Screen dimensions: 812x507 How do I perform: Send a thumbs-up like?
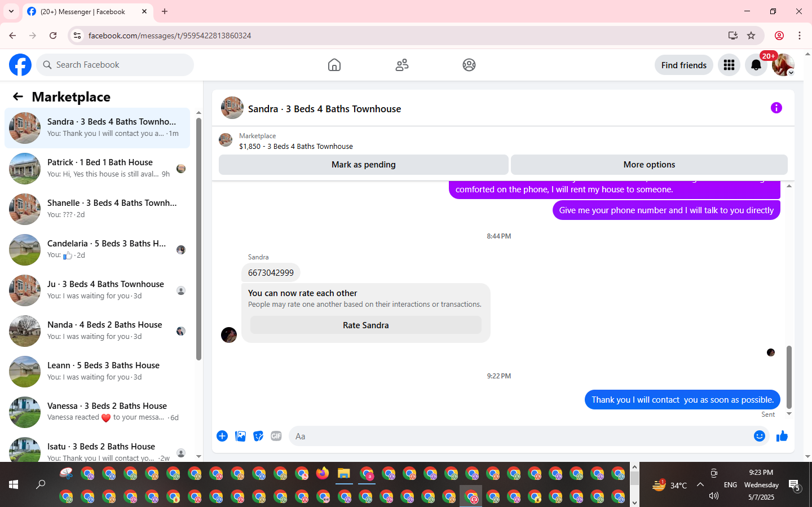pos(782,436)
